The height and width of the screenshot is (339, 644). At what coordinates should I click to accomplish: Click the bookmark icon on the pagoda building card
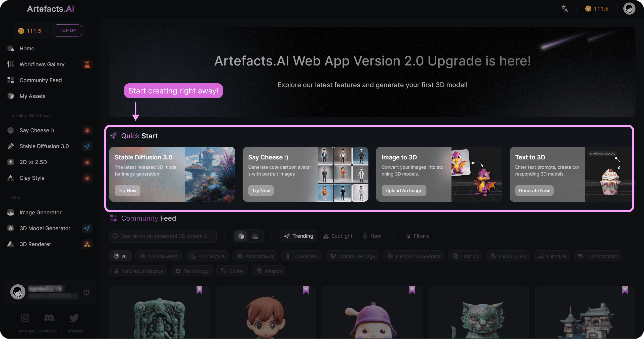point(625,290)
